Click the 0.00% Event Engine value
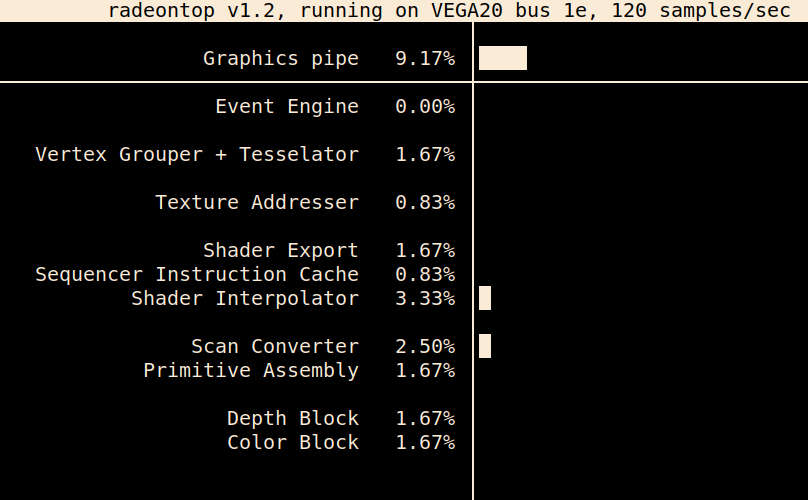 click(x=425, y=107)
